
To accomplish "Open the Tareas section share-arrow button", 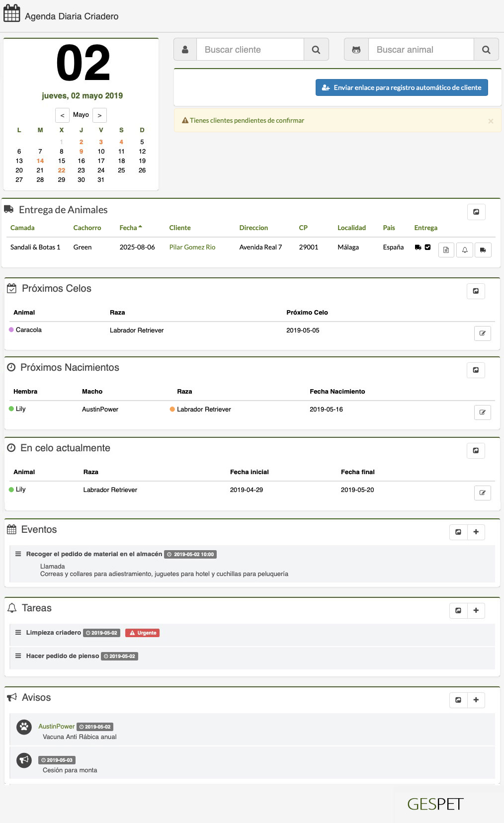I will pyautogui.click(x=458, y=610).
